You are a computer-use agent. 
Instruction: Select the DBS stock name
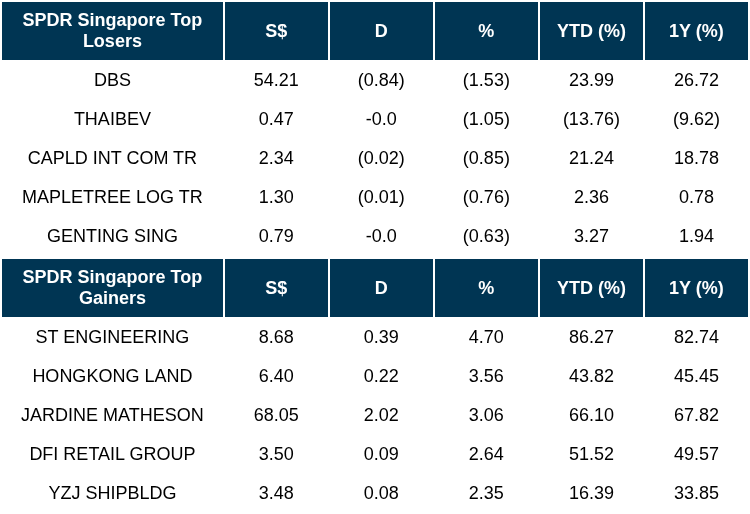(x=112, y=80)
